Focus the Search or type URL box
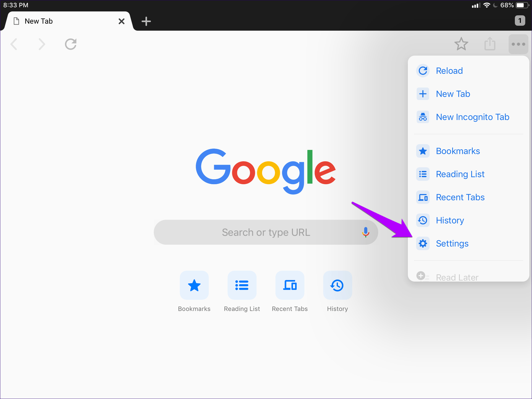The height and width of the screenshot is (399, 532). pos(266,232)
